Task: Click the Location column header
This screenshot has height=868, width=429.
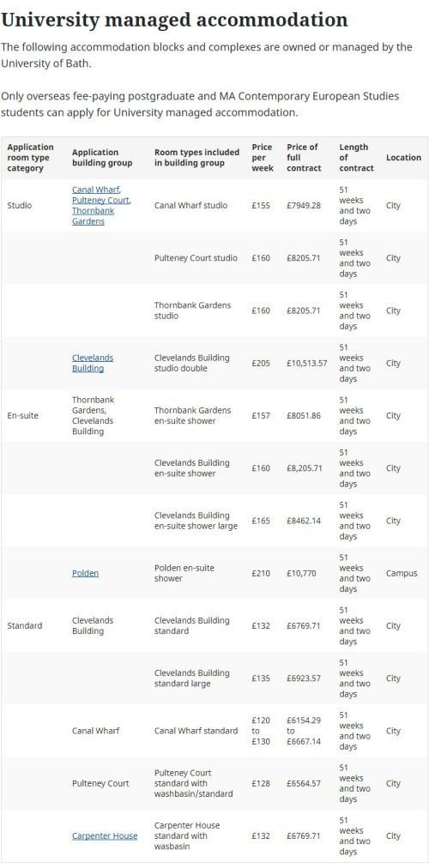Action: coord(403,157)
